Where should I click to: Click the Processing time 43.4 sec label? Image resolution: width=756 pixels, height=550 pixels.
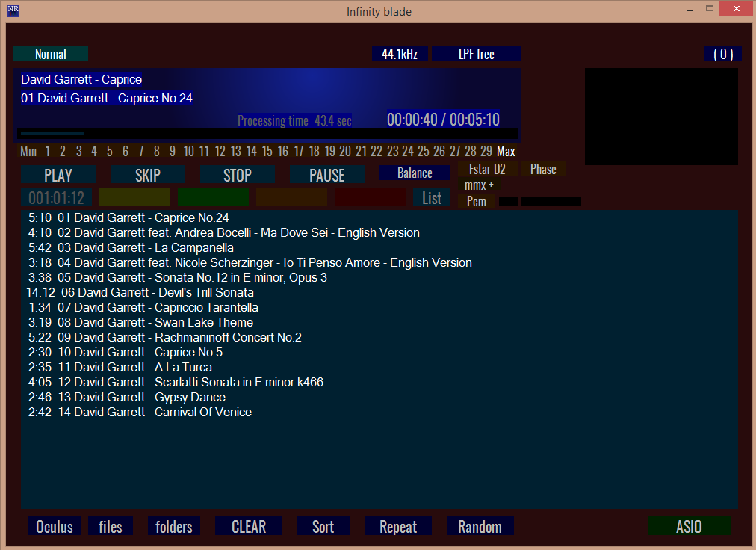[x=294, y=120]
